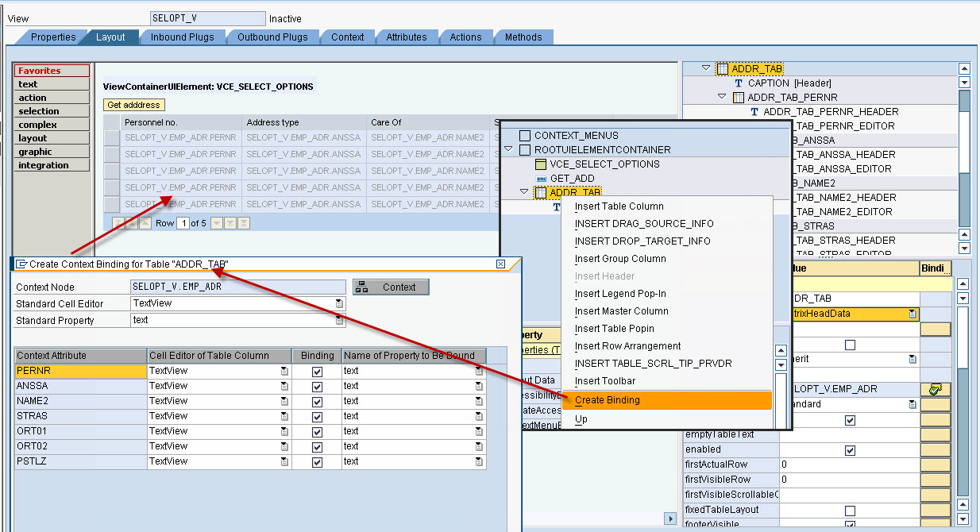Open value help for Standard Property field

tap(340, 321)
